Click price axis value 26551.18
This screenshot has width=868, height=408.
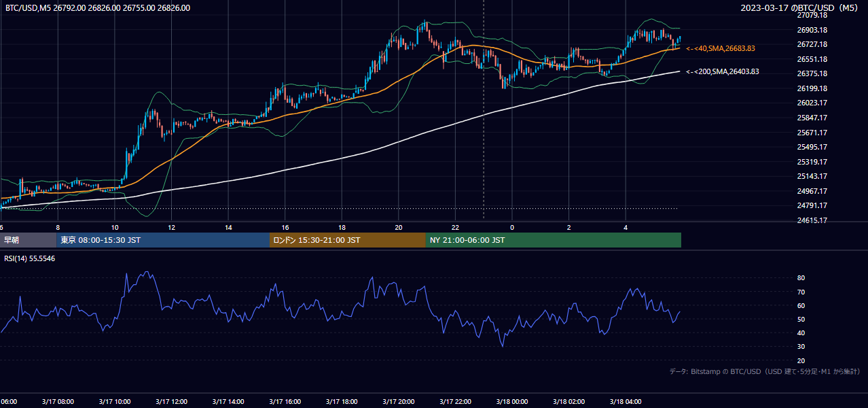[812, 59]
